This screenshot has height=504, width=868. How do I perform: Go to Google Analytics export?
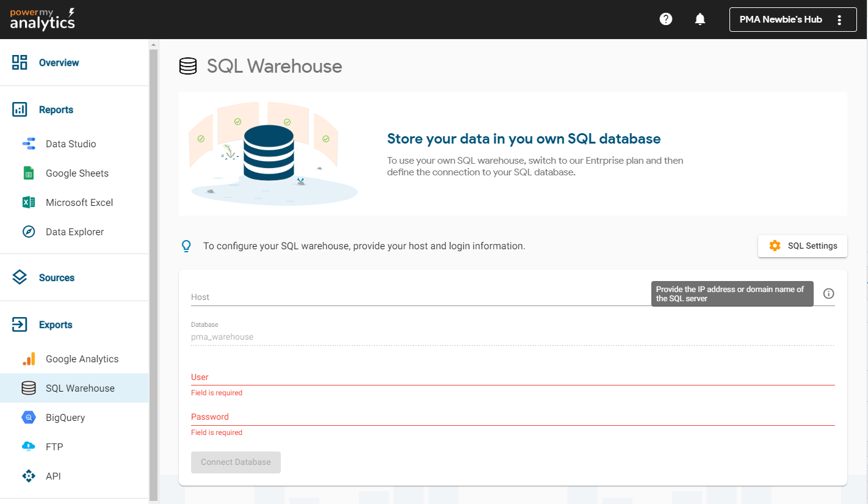pyautogui.click(x=82, y=359)
